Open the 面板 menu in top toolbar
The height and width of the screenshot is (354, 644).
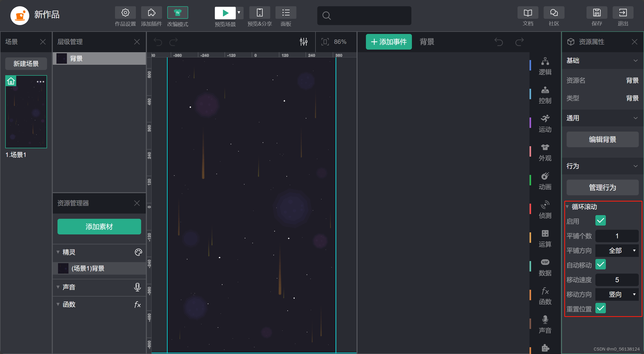pyautogui.click(x=286, y=13)
